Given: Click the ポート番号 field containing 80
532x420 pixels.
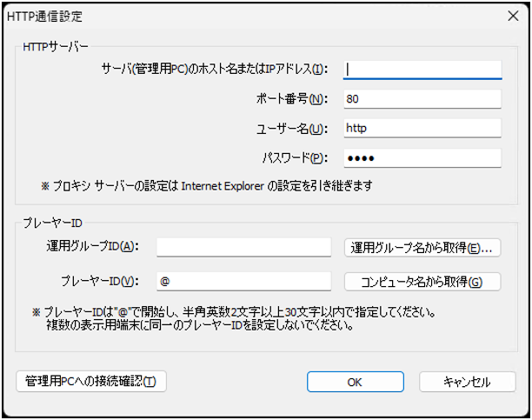Looking at the screenshot, I should 422,99.
